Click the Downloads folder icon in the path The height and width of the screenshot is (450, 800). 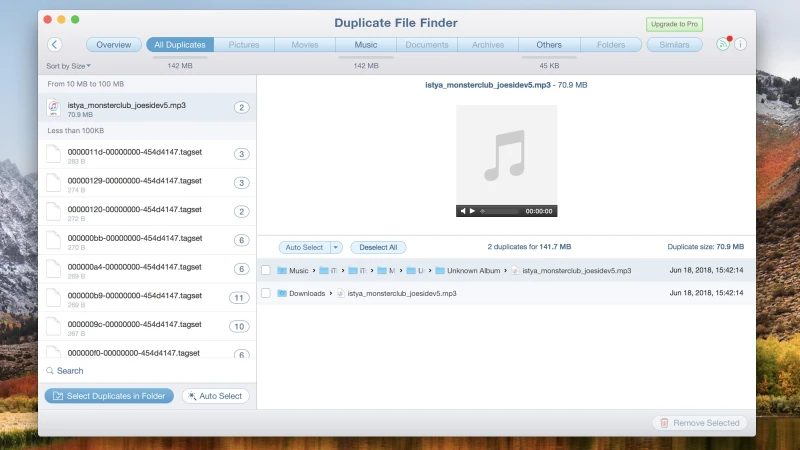(282, 293)
